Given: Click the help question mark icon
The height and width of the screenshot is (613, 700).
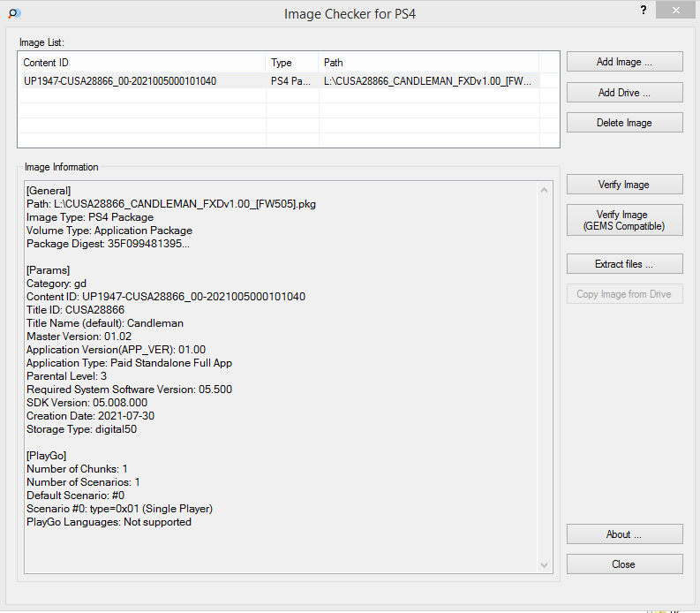Looking at the screenshot, I should point(644,10).
